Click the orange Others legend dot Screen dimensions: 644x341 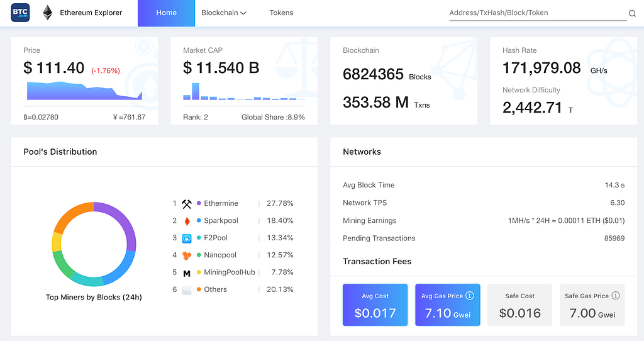click(199, 289)
